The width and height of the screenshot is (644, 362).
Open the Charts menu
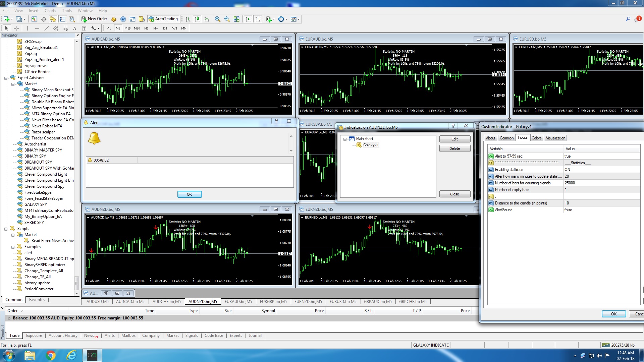click(x=50, y=11)
